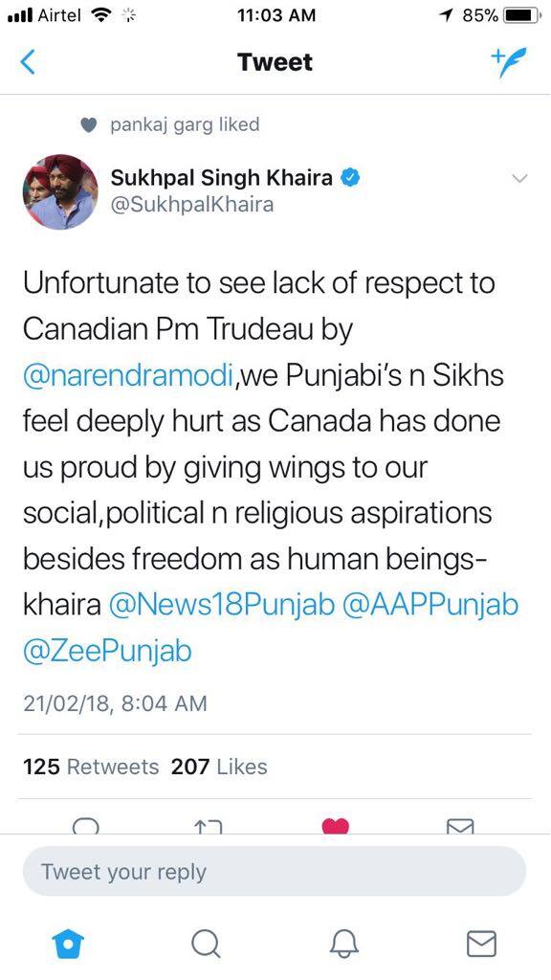
Task: Open the @News18Punjab mention
Action: click(x=222, y=605)
